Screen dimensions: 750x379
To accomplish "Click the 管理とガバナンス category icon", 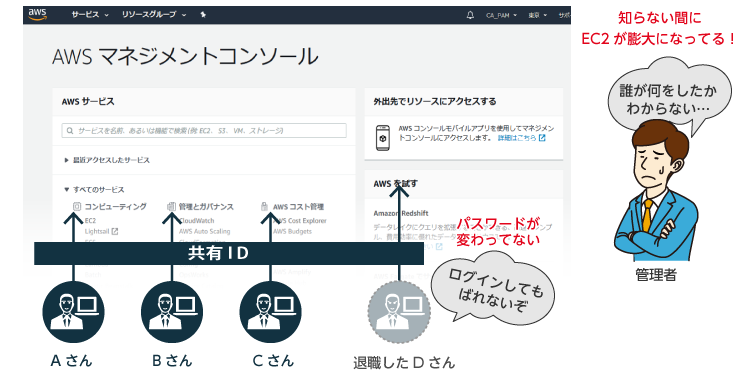I will click(171, 206).
